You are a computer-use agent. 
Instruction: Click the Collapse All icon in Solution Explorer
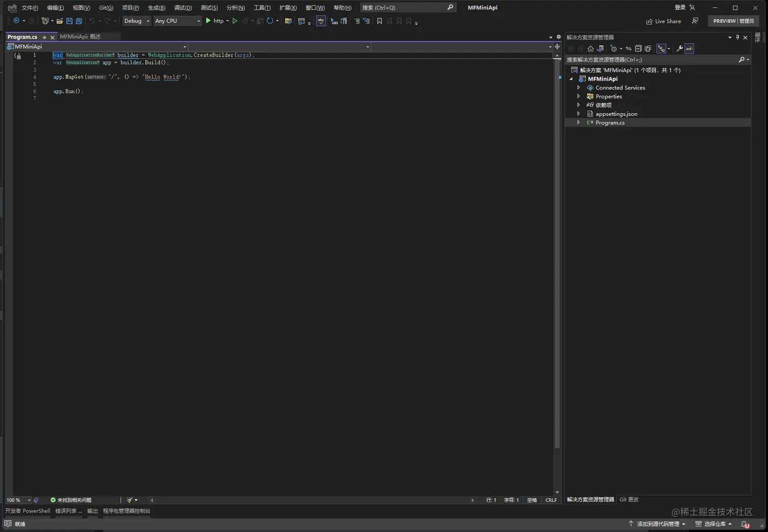(x=638, y=49)
